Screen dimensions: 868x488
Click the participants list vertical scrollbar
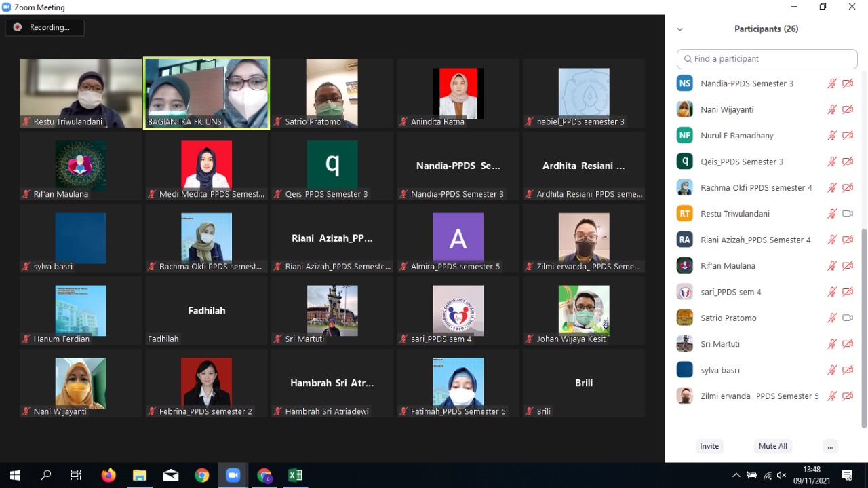863,326
